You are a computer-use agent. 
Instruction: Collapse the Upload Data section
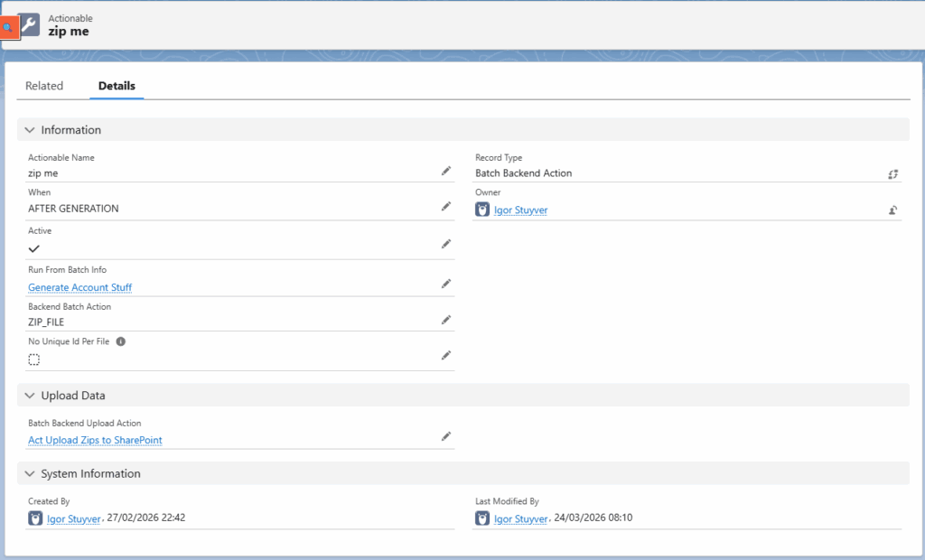click(x=30, y=396)
